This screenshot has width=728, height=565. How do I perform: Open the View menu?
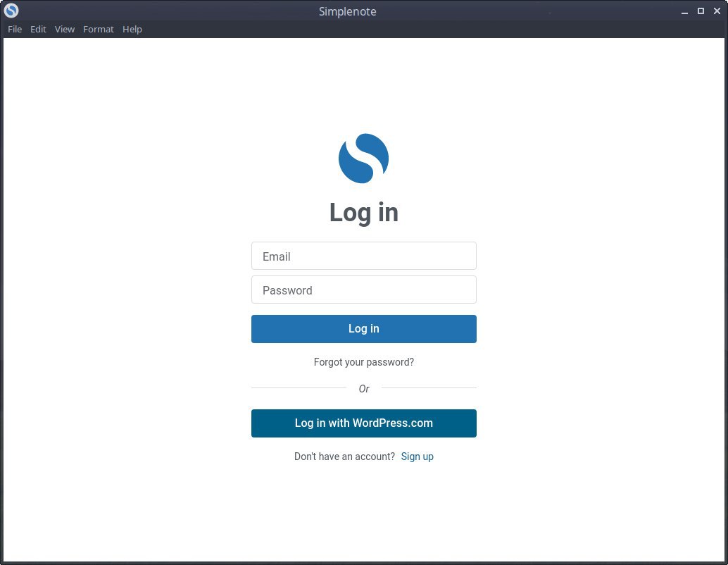pyautogui.click(x=65, y=30)
